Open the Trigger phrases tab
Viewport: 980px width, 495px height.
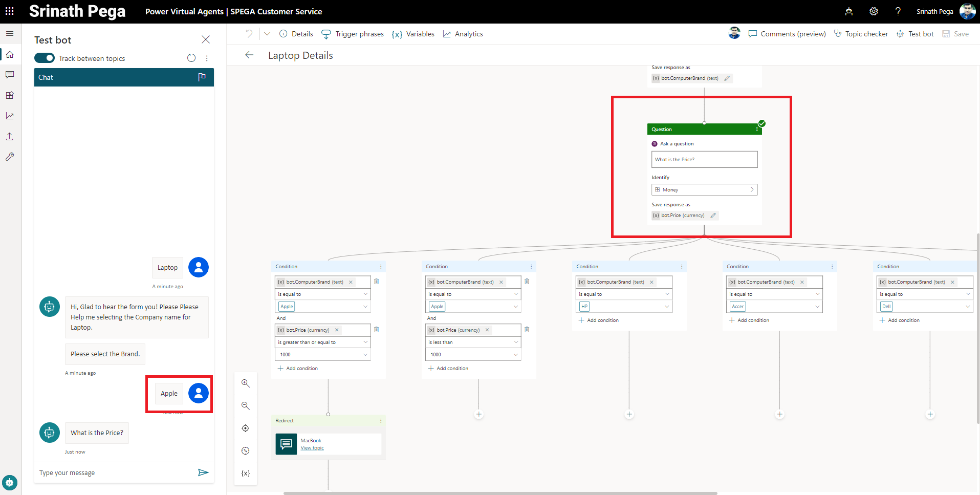click(353, 34)
